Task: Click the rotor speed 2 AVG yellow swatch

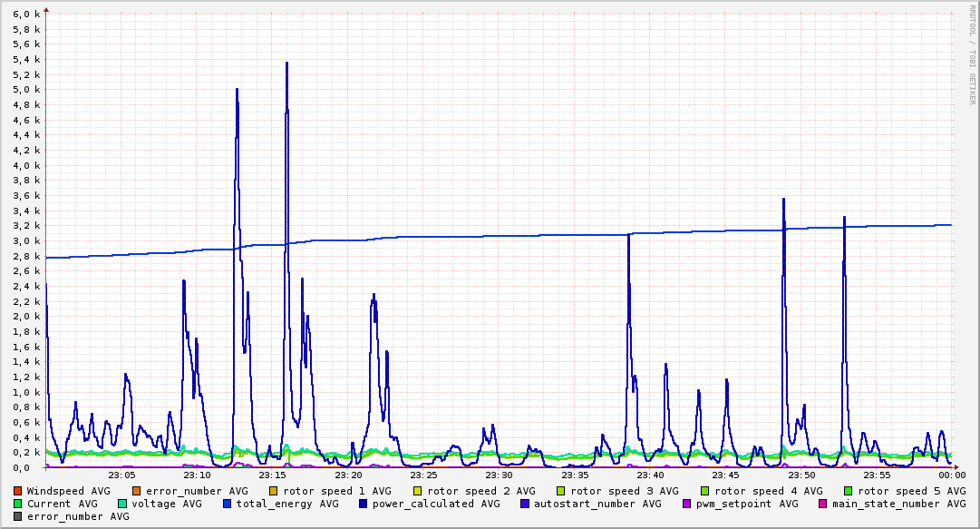Action: pyautogui.click(x=418, y=492)
